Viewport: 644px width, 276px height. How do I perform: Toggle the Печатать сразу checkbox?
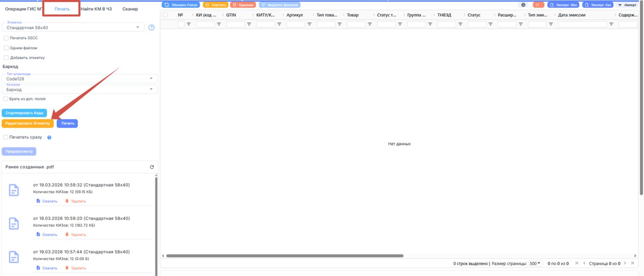6,137
